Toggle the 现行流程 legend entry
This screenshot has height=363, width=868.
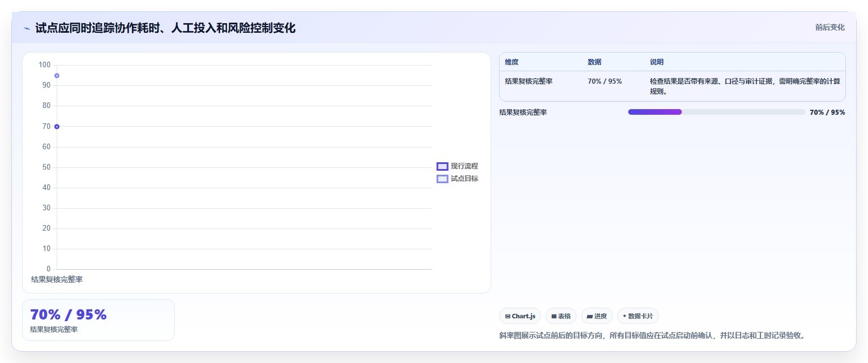coord(457,166)
